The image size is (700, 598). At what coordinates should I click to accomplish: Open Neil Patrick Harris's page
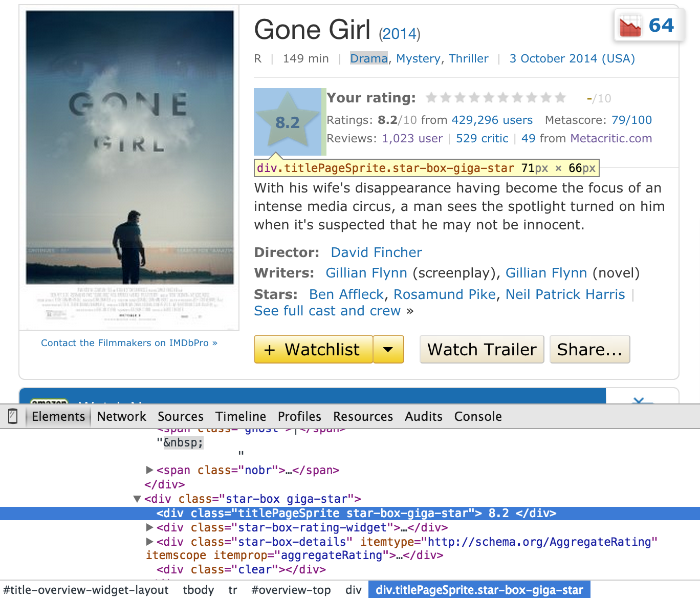tap(565, 294)
